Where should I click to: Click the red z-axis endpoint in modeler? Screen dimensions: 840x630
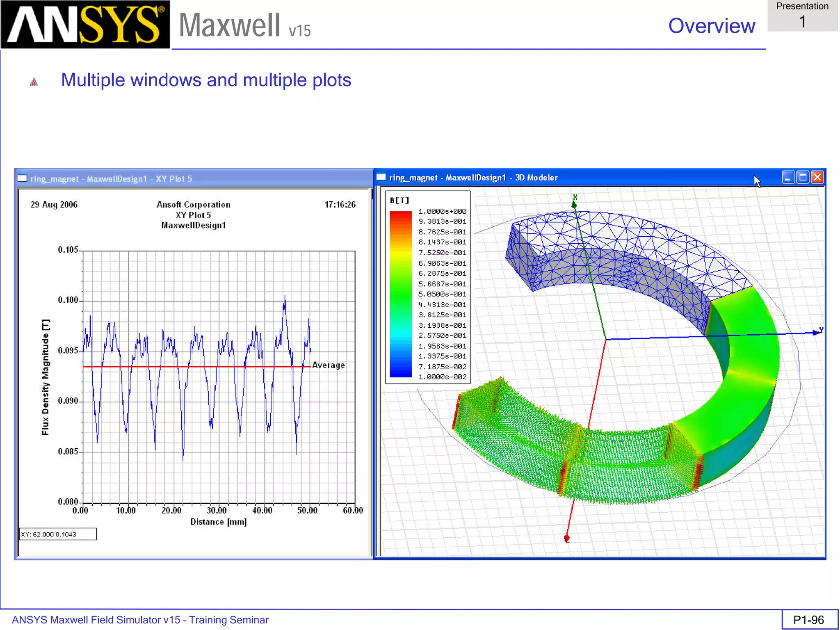[567, 538]
